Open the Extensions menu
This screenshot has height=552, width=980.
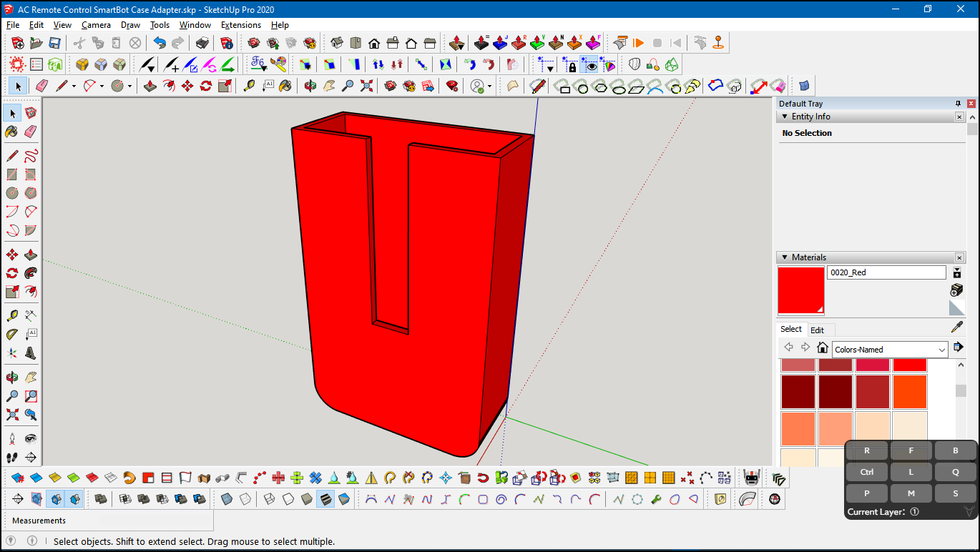(240, 24)
